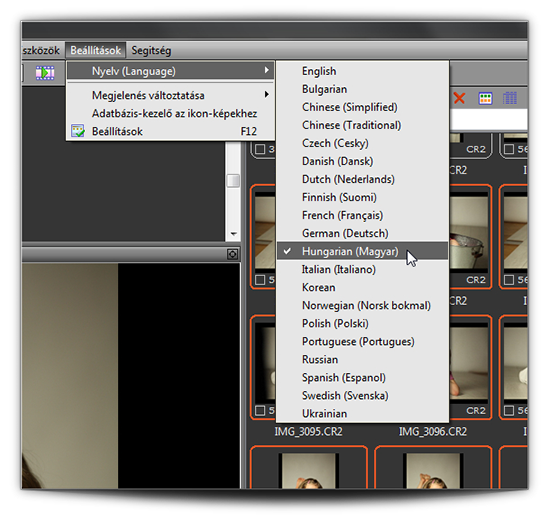
Task: Expand Nyelv (Language) submenu
Action: click(x=170, y=71)
